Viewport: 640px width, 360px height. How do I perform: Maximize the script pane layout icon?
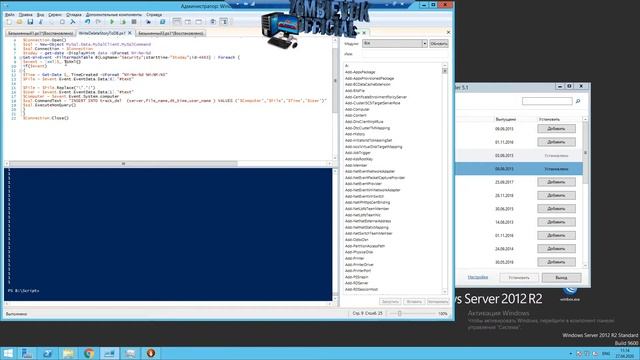(x=199, y=22)
